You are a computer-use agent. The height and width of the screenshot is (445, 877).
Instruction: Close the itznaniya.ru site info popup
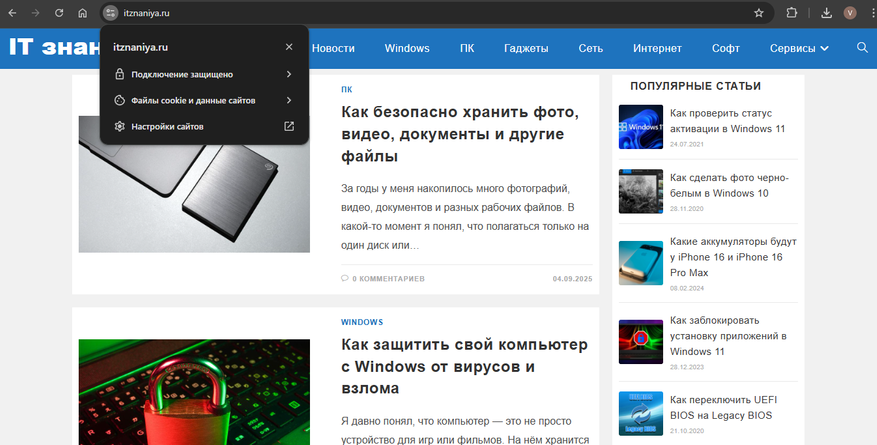pyautogui.click(x=289, y=47)
